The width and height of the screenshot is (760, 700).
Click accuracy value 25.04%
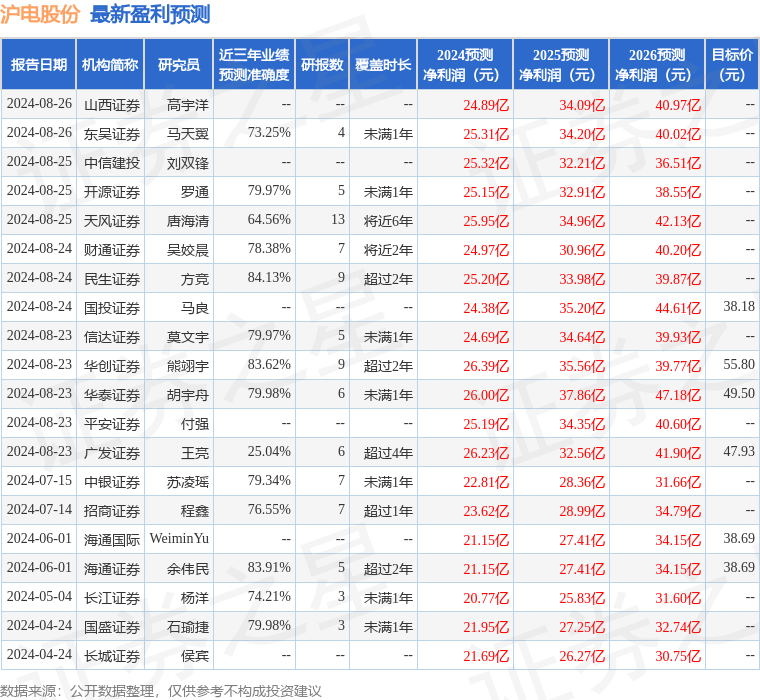pyautogui.click(x=269, y=452)
